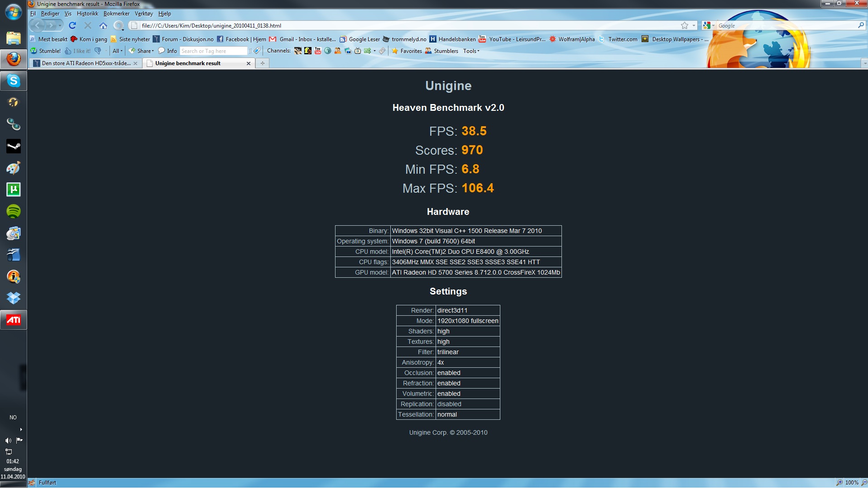
Task: Click the Search or Tag here field
Action: pos(213,51)
